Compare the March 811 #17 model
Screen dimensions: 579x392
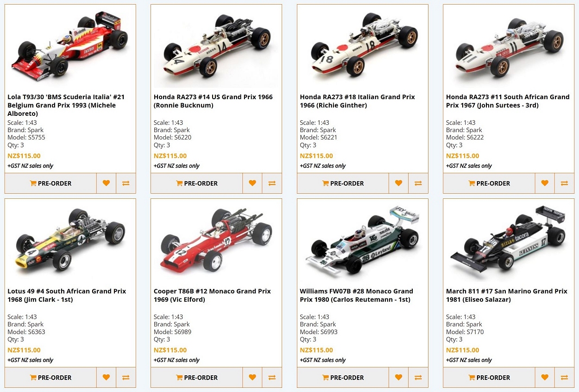click(564, 377)
